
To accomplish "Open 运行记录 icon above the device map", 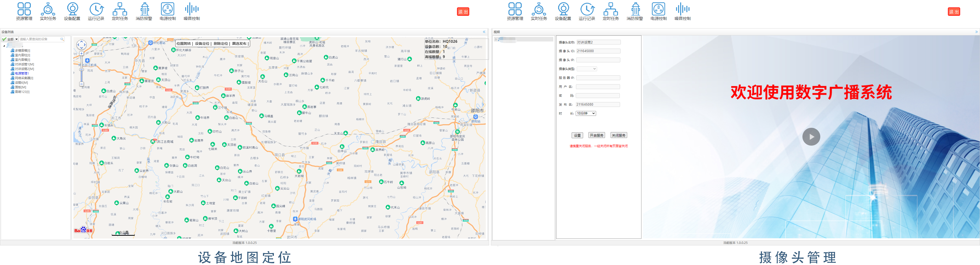I will [96, 11].
